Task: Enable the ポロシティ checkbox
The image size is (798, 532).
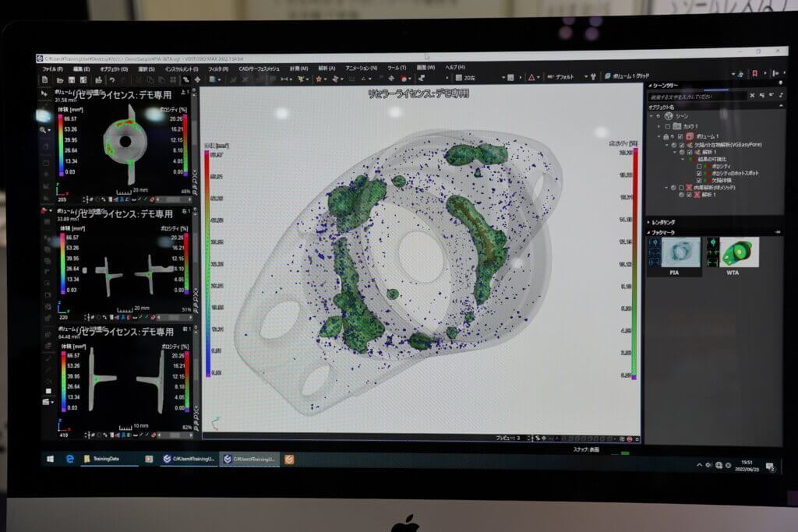Action: (x=699, y=167)
